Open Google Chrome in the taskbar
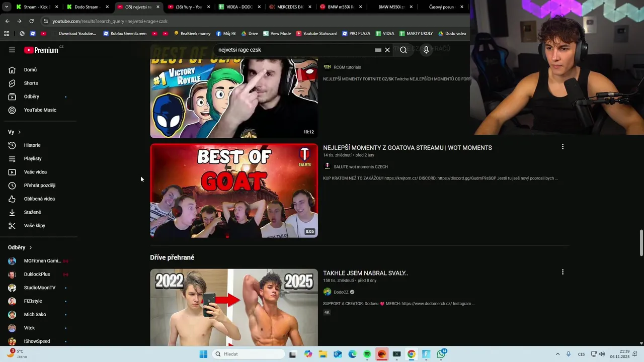The width and height of the screenshot is (644, 362). pyautogui.click(x=412, y=354)
